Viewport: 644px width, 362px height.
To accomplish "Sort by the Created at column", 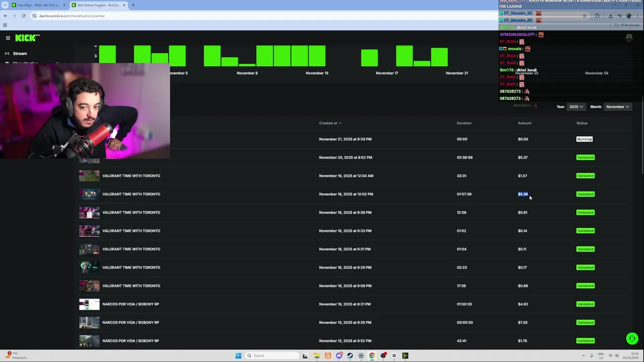I will point(330,123).
